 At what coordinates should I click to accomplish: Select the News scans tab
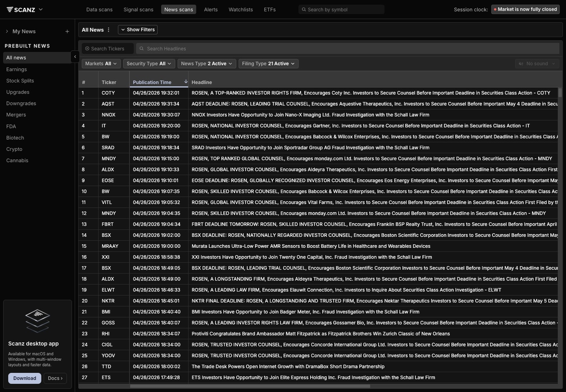click(x=178, y=9)
